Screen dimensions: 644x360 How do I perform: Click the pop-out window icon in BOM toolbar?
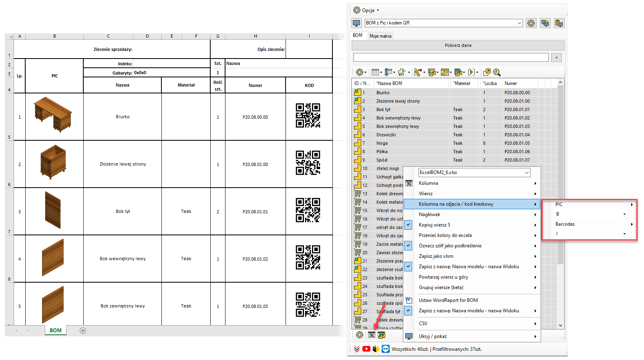487,72
